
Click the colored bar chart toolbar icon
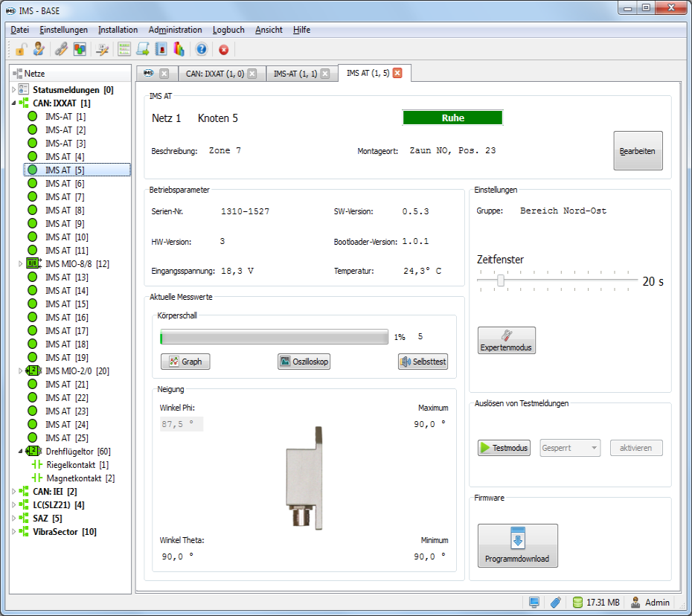click(179, 50)
